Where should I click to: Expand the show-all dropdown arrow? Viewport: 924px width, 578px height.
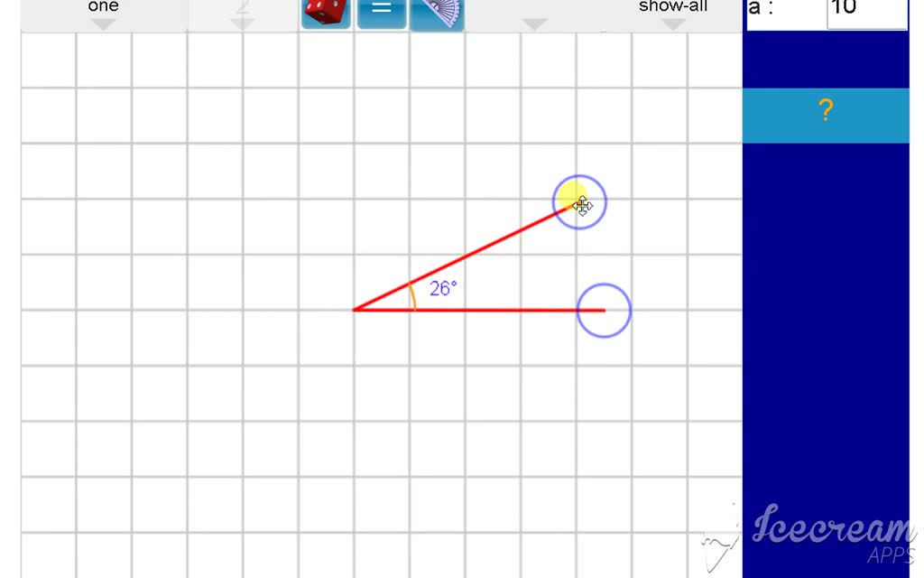[672, 23]
